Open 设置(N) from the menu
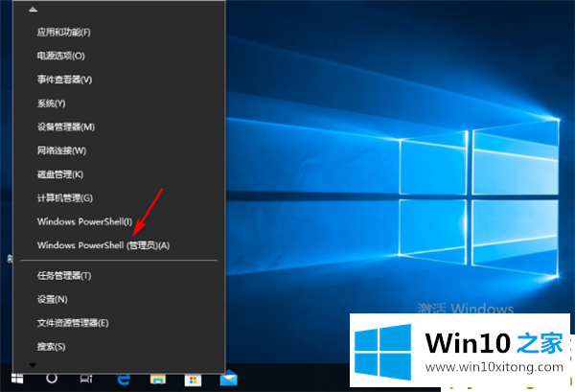Image resolution: width=575 pixels, height=392 pixels. pos(119,300)
